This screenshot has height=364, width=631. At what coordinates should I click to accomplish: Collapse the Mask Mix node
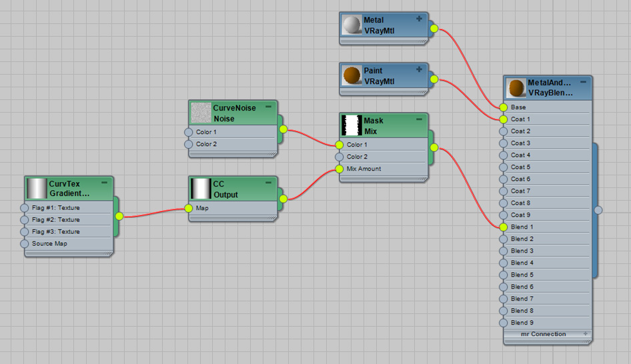click(419, 119)
